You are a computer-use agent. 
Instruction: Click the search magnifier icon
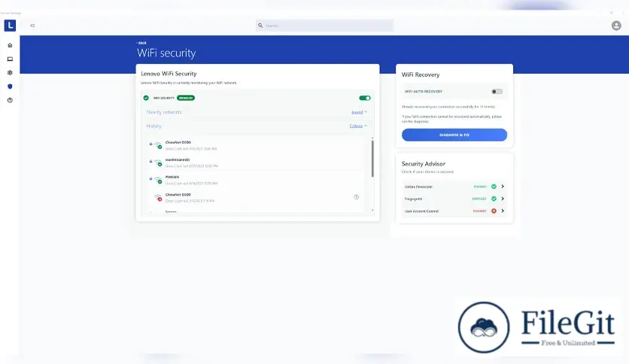click(x=260, y=26)
